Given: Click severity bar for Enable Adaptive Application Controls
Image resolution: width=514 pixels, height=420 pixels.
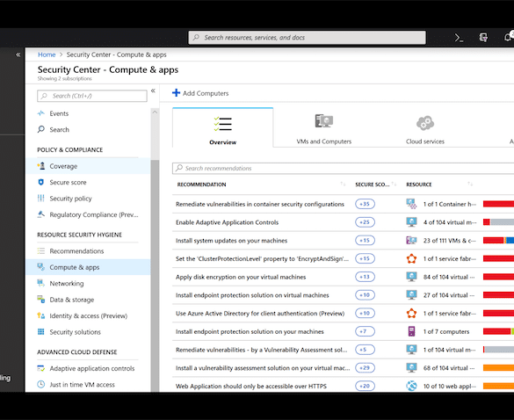Looking at the screenshot, I should click(498, 222).
